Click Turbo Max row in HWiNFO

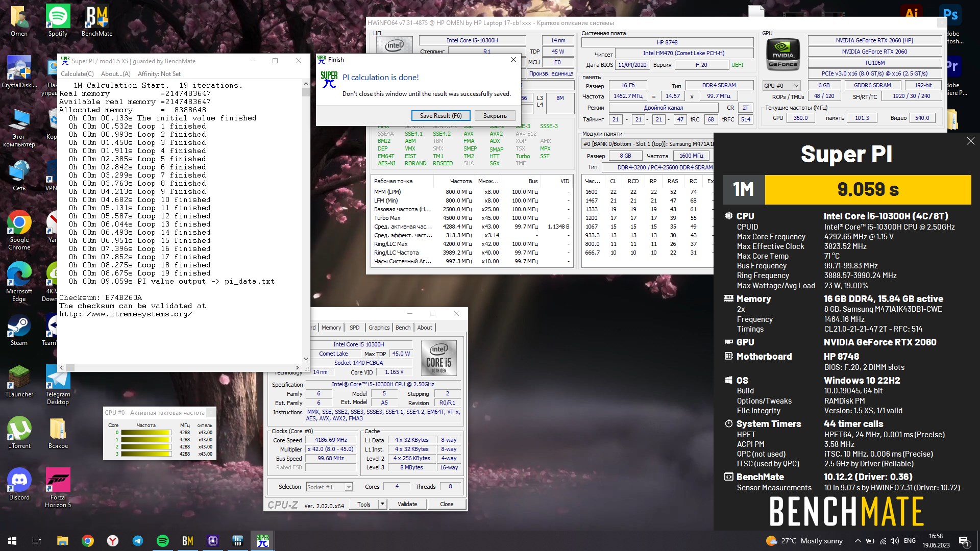(x=472, y=218)
